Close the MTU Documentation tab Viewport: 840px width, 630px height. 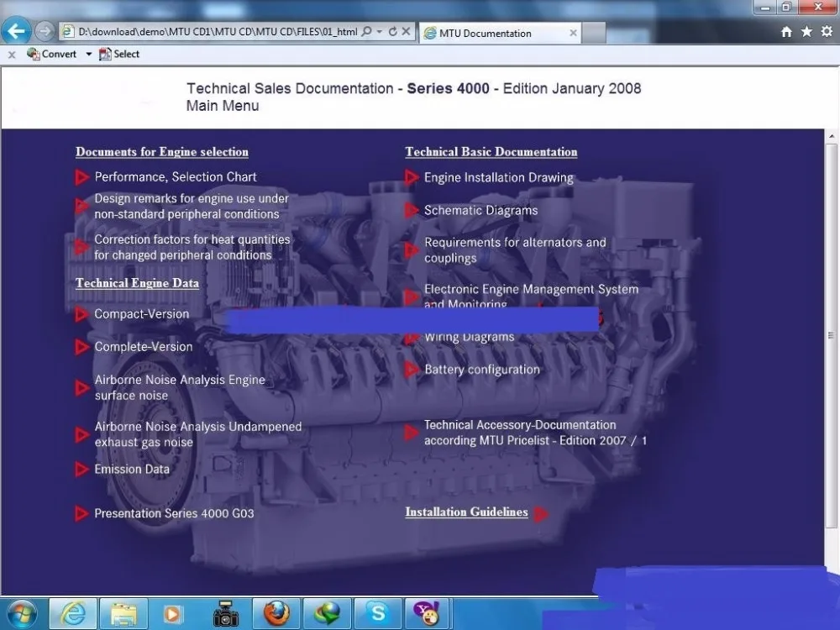(x=573, y=34)
